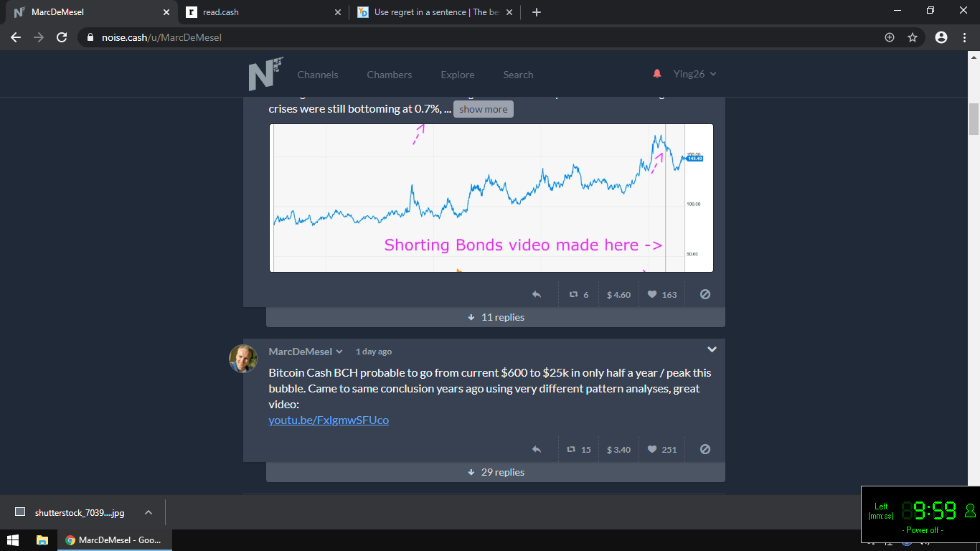Go forward in browser history
The width and height of the screenshot is (980, 551).
click(39, 37)
